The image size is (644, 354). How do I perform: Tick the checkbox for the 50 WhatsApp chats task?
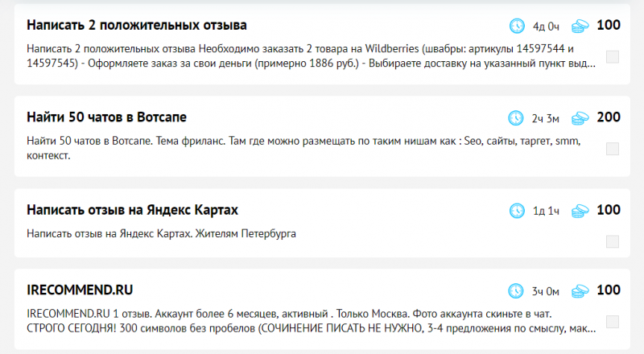[x=613, y=149]
